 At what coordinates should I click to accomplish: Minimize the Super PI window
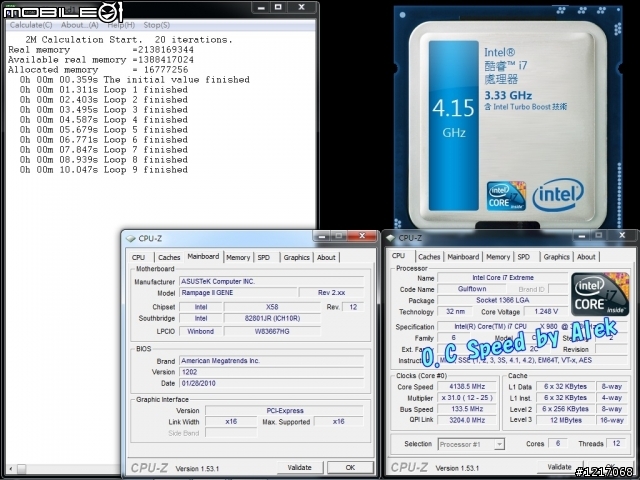pyautogui.click(x=261, y=7)
